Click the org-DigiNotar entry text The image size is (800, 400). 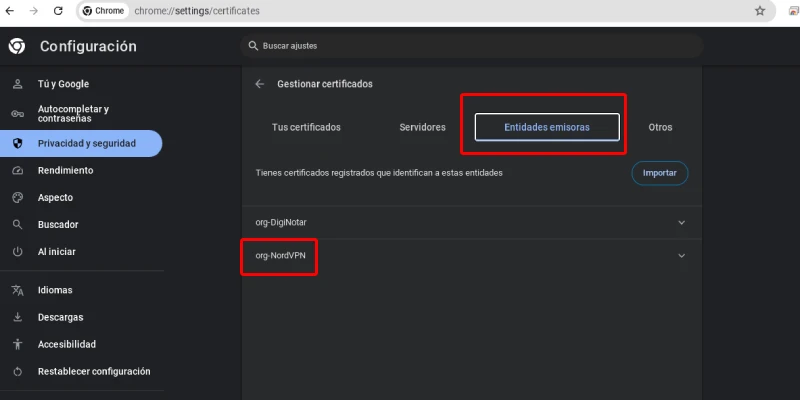pos(281,222)
